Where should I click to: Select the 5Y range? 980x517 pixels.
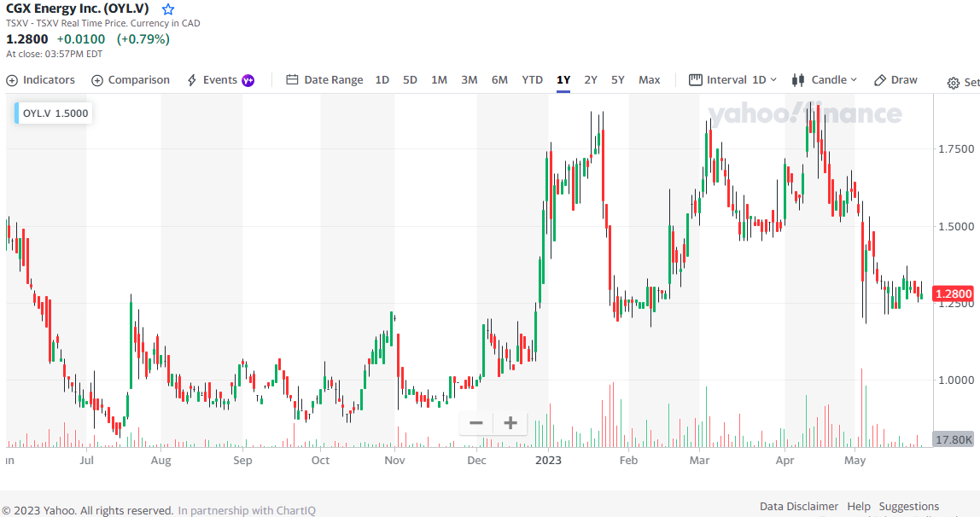tap(617, 80)
